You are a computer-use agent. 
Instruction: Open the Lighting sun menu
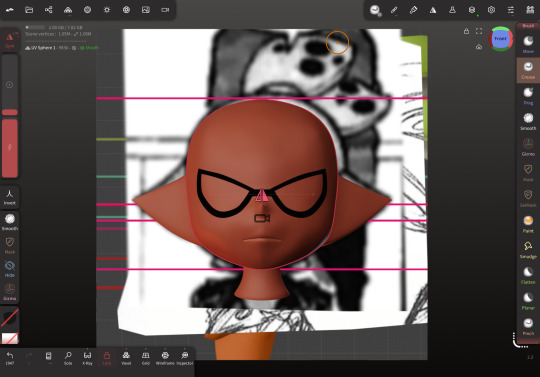pos(107,10)
